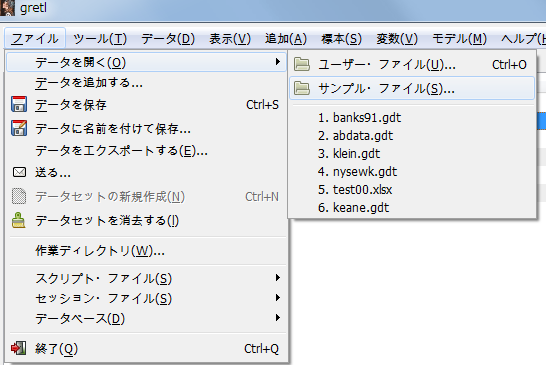Open the ツール(T) menu

click(100, 39)
